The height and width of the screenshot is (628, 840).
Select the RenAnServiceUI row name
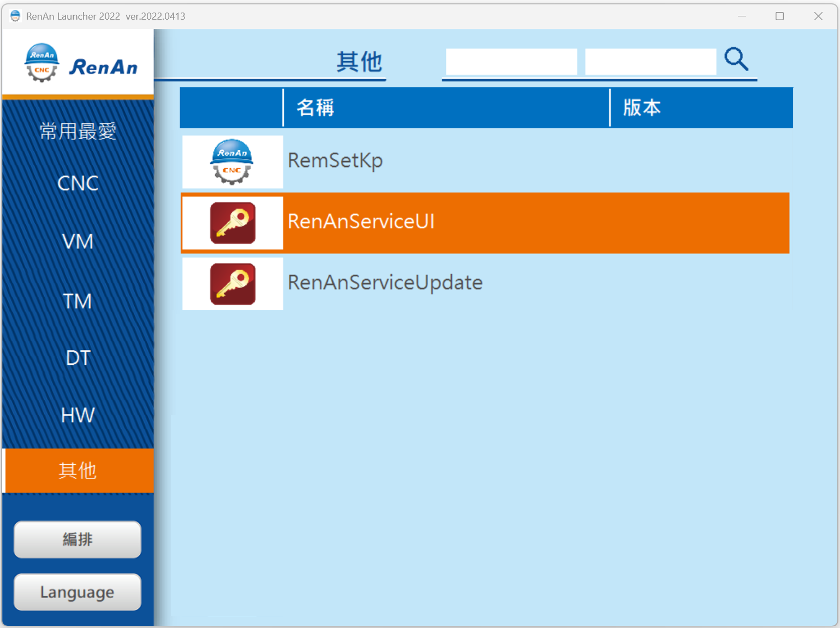point(361,222)
